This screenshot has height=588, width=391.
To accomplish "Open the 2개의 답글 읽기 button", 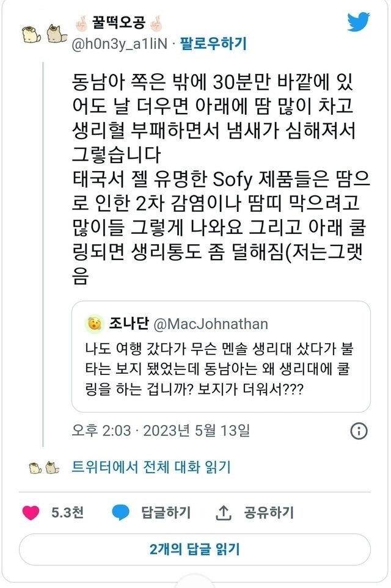I will (x=195, y=550).
